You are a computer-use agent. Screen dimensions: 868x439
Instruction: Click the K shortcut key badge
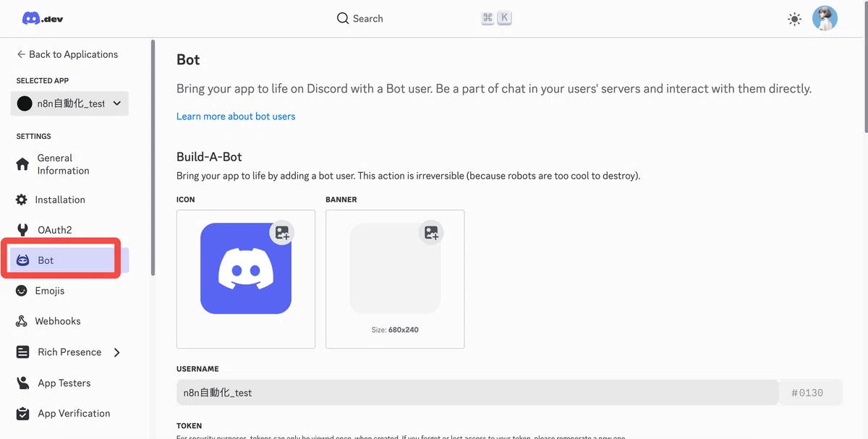pyautogui.click(x=504, y=18)
